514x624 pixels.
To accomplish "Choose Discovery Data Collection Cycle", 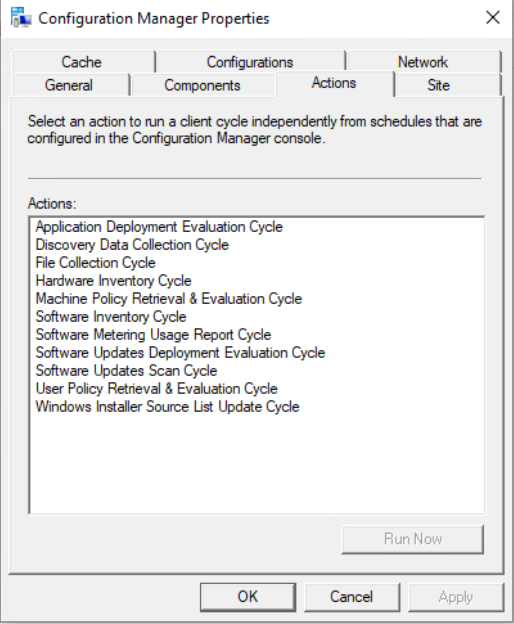I will 132,244.
